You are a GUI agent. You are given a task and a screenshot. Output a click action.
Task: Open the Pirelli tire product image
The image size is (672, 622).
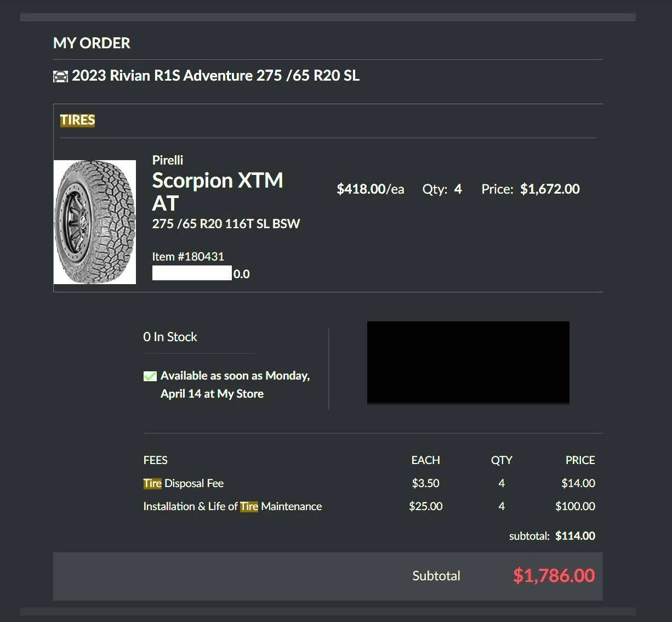point(95,222)
